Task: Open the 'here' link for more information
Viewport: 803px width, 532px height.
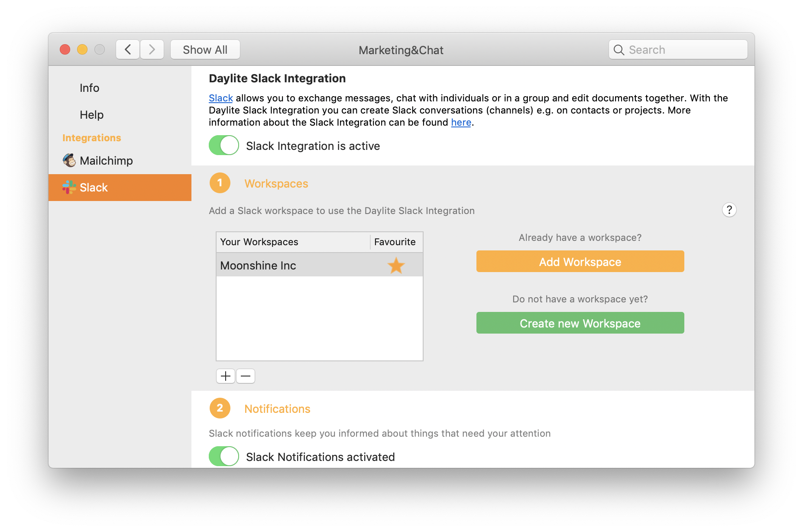Action: (x=461, y=122)
